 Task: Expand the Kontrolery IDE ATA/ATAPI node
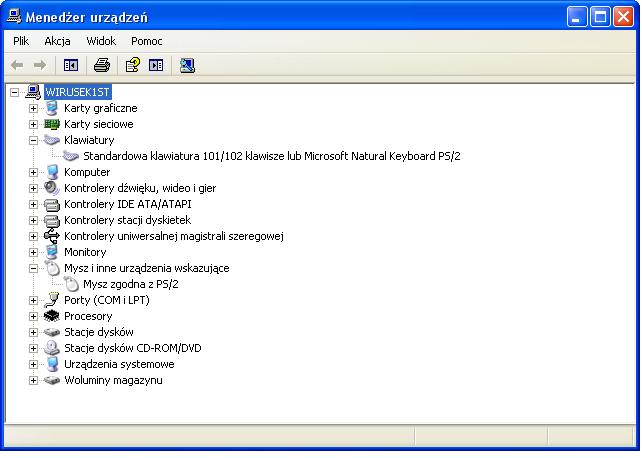[33, 204]
